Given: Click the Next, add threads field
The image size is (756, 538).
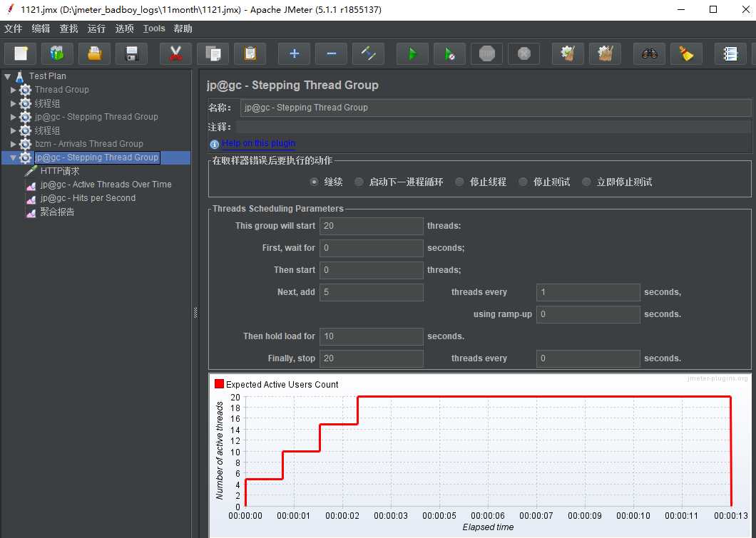Looking at the screenshot, I should 372,292.
